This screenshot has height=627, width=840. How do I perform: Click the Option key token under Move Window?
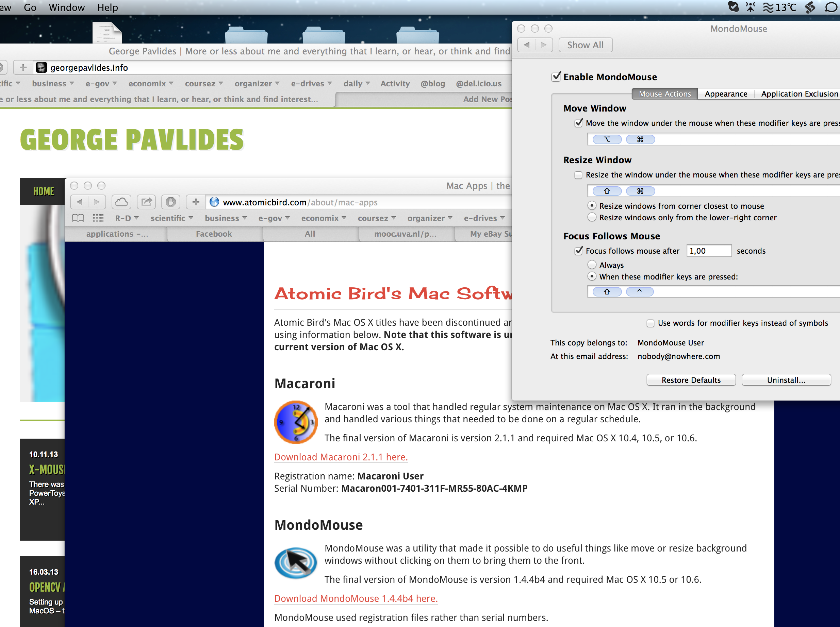[x=607, y=139]
